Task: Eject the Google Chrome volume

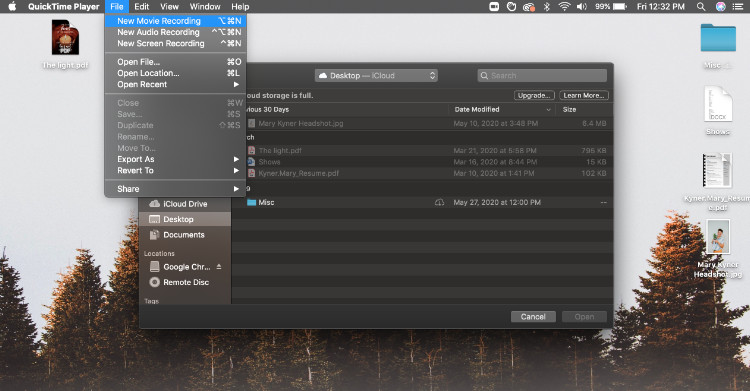Action: coord(219,267)
